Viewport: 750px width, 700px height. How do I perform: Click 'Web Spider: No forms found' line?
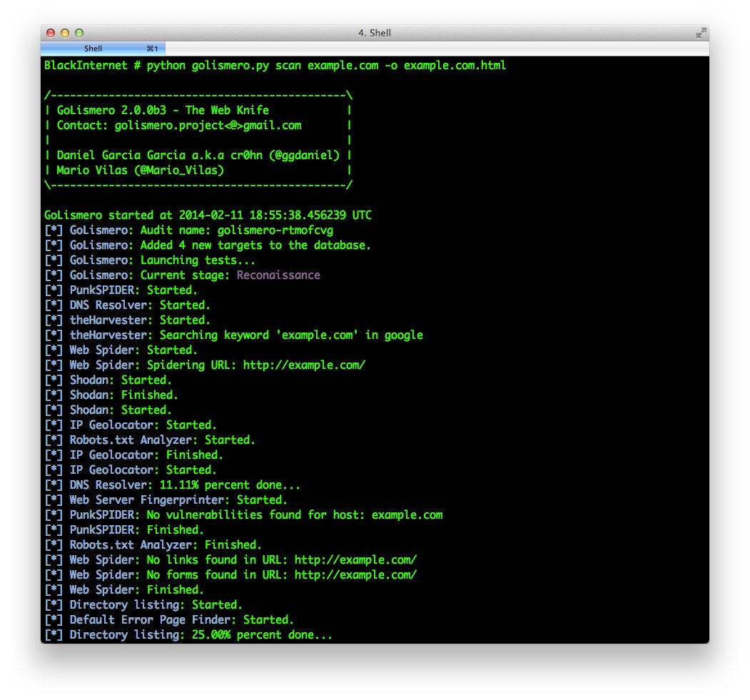click(230, 574)
